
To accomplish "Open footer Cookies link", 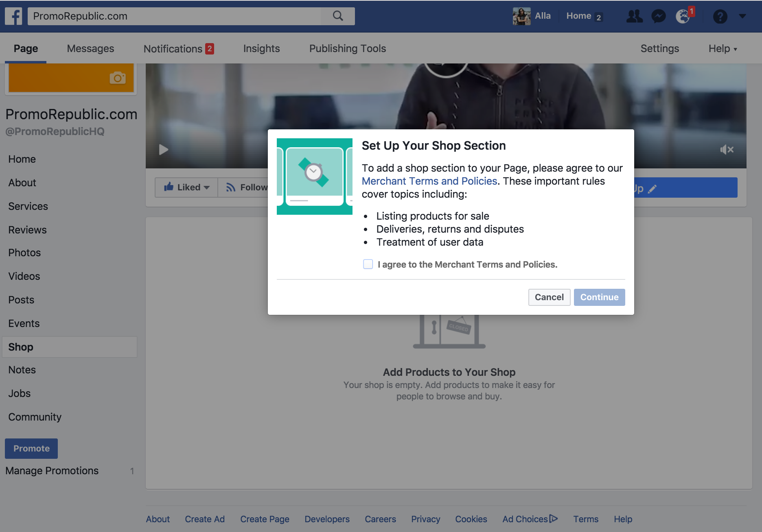I will click(471, 519).
